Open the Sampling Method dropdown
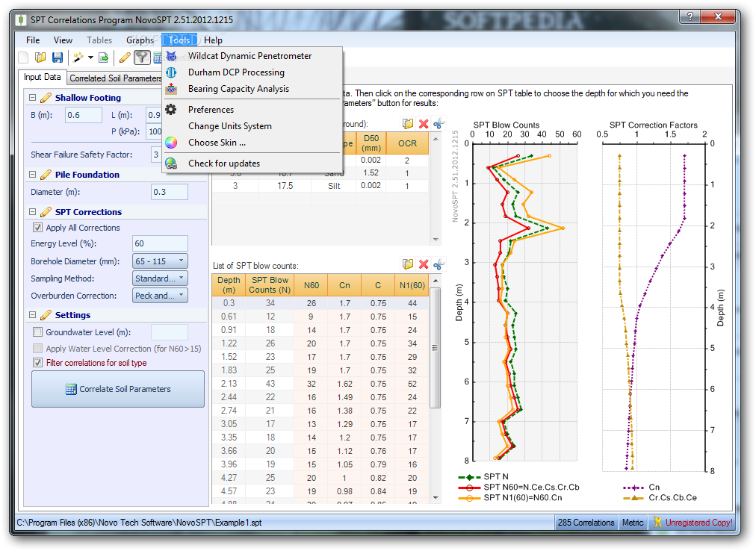 [160, 278]
